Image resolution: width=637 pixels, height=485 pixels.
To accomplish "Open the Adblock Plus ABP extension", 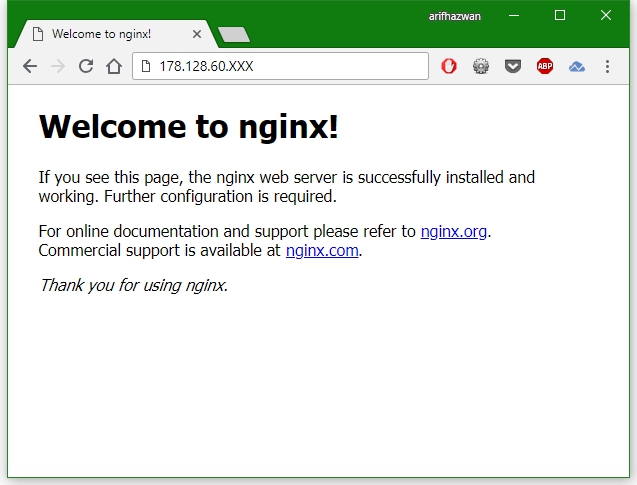I will click(545, 66).
